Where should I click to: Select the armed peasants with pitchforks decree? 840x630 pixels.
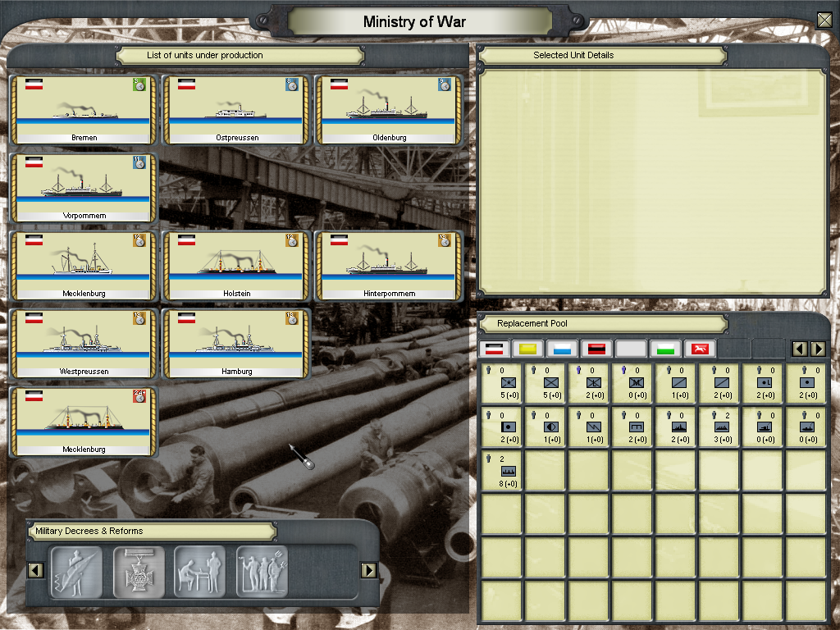coord(262,571)
